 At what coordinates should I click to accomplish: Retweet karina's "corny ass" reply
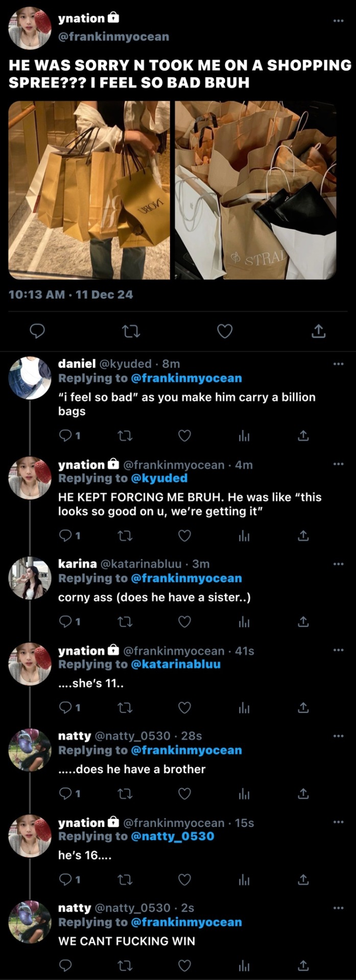coord(125,622)
